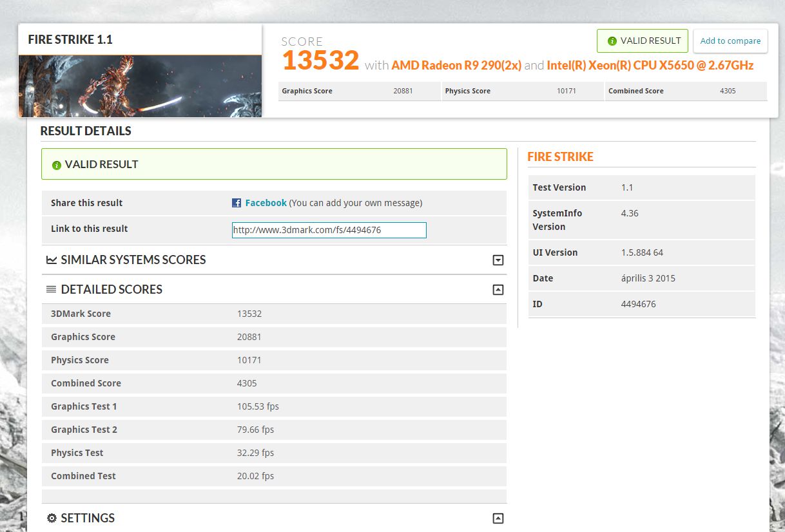The image size is (785, 532).
Task: Click Combined Score value 4305 in details
Action: (x=247, y=383)
